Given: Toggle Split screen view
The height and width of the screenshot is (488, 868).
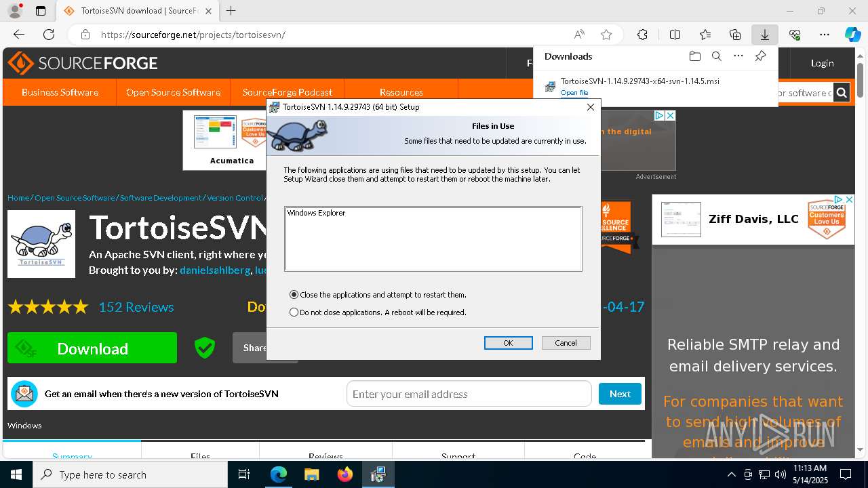Looking at the screenshot, I should pos(675,35).
